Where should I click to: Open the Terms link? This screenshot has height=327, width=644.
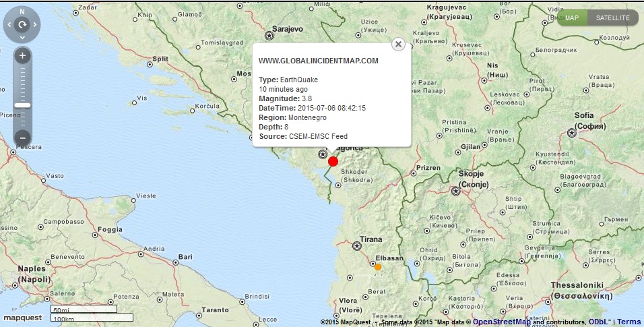[629, 322]
